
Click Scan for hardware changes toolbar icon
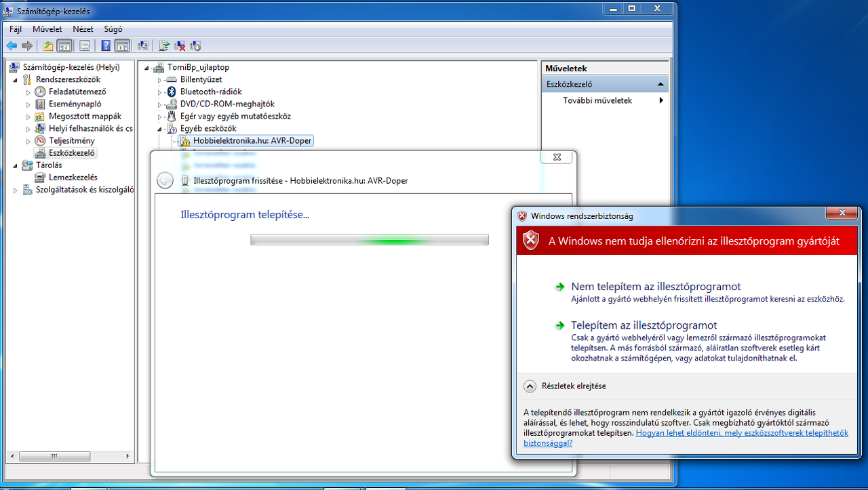coord(143,46)
